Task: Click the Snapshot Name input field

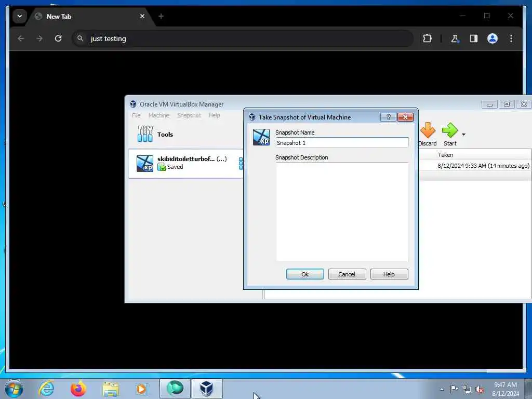Action: click(342, 143)
